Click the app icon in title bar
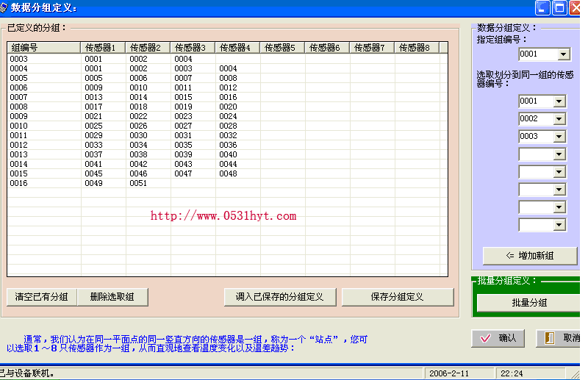Screen dimensions: 588x380 4,7
